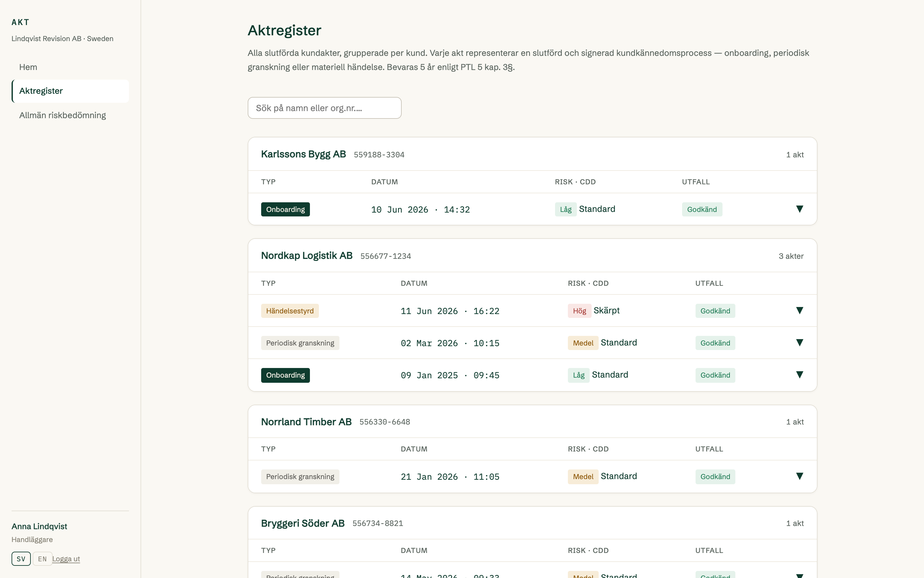Screen dimensions: 924x578
Task: Expand Karlssons Bygg onboarding row dated 10 Jun 2026
Action: click(800, 209)
